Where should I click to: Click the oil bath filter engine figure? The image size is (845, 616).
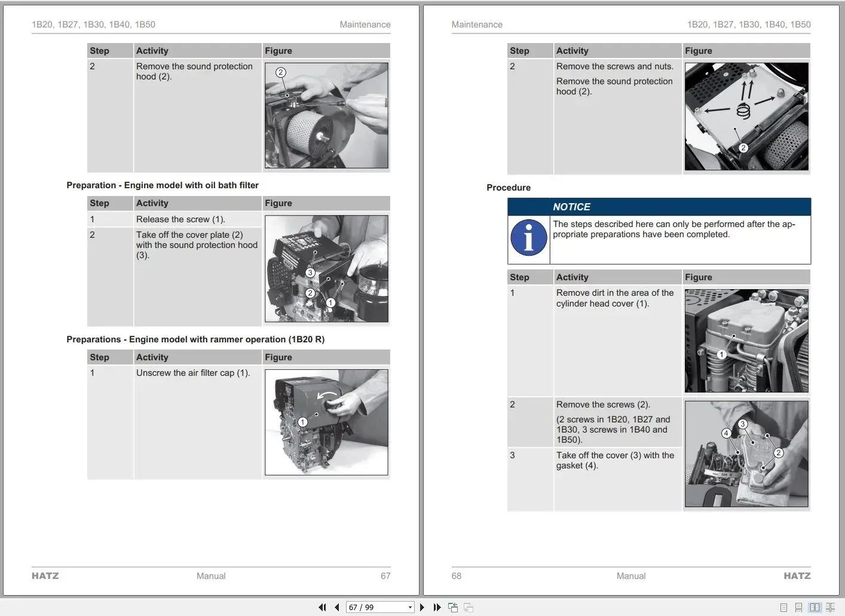click(x=326, y=269)
